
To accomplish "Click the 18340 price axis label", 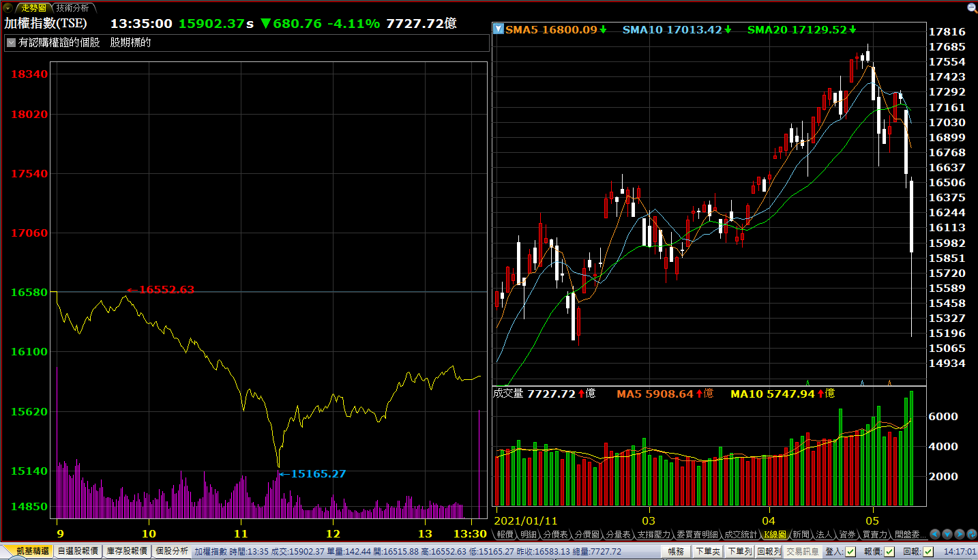I will (x=29, y=74).
